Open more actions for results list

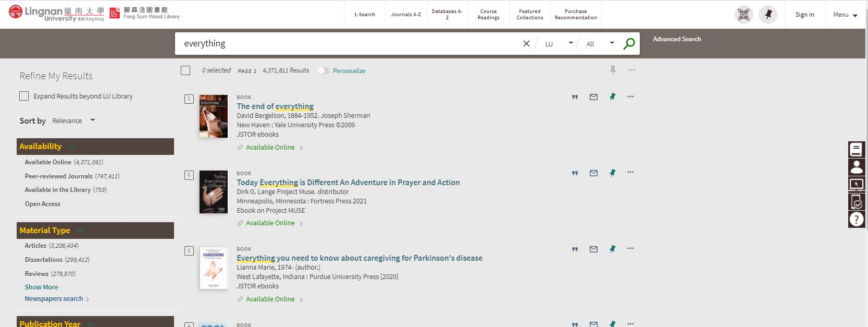point(631,70)
